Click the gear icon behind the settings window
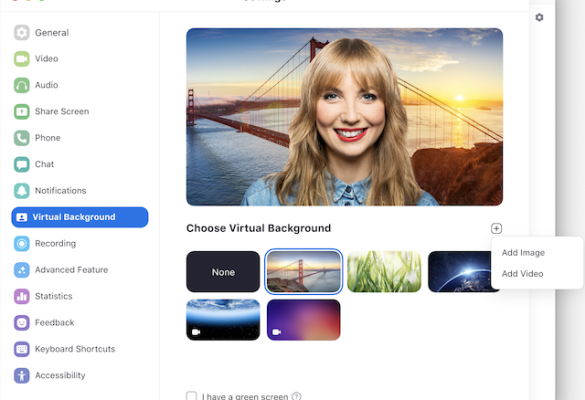 539,17
